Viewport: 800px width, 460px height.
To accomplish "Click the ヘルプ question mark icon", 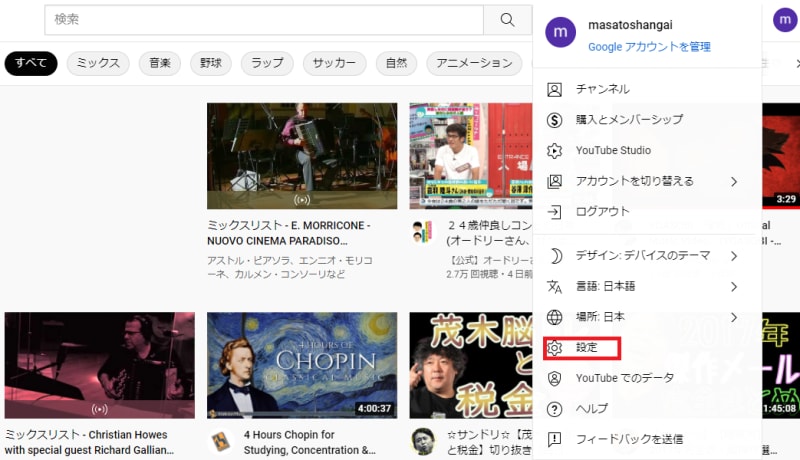I will [555, 409].
